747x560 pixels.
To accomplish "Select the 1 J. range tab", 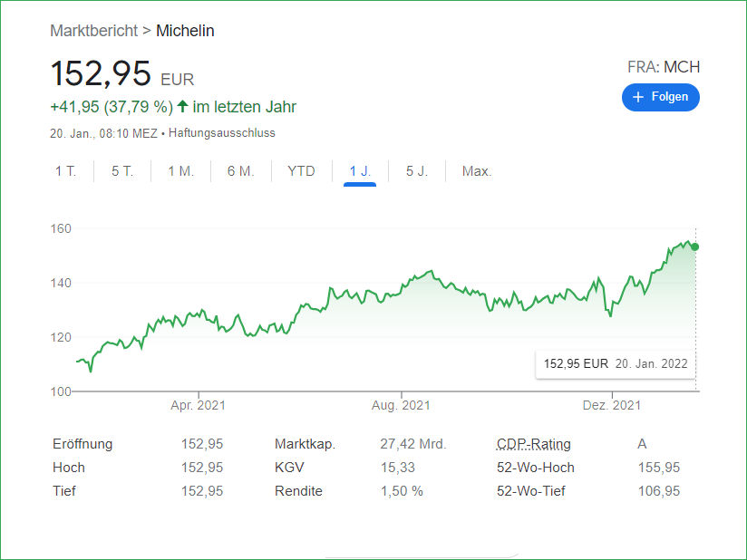I will 360,171.
